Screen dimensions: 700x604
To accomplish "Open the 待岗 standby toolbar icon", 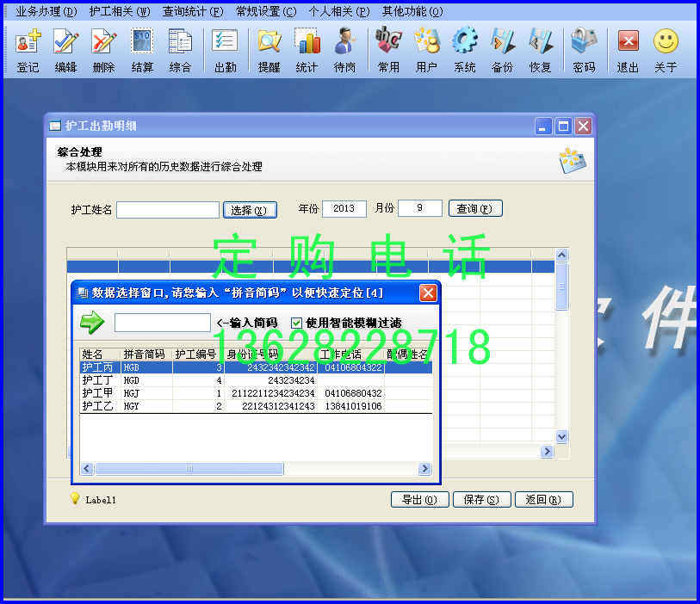I will coord(344,50).
